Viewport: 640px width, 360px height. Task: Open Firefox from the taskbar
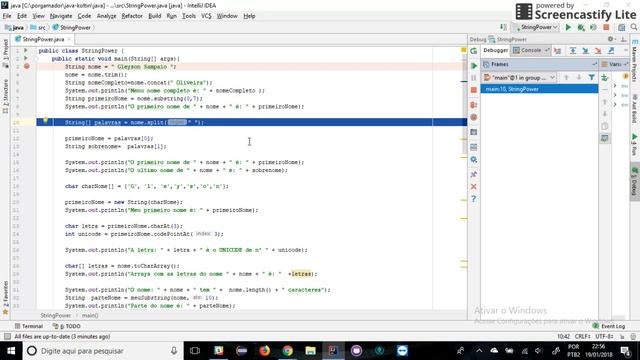click(x=264, y=351)
